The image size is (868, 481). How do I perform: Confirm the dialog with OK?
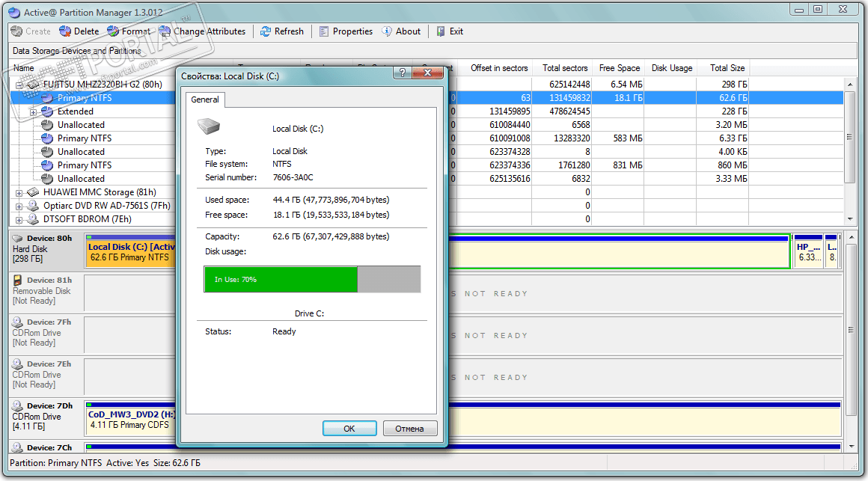click(349, 429)
